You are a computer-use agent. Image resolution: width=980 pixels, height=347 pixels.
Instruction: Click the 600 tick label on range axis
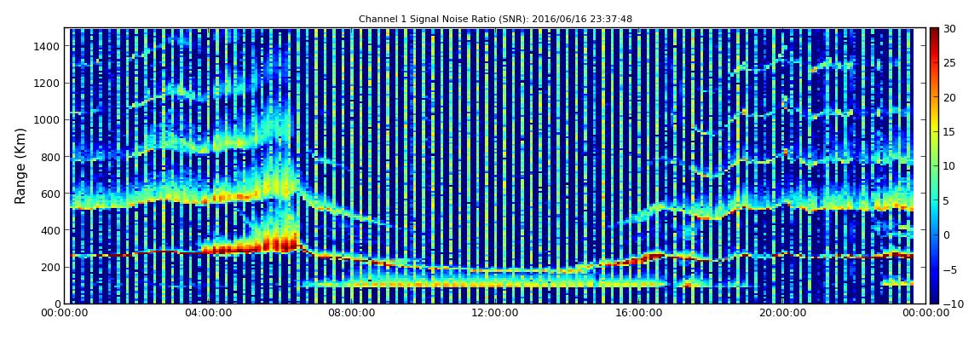50,194
